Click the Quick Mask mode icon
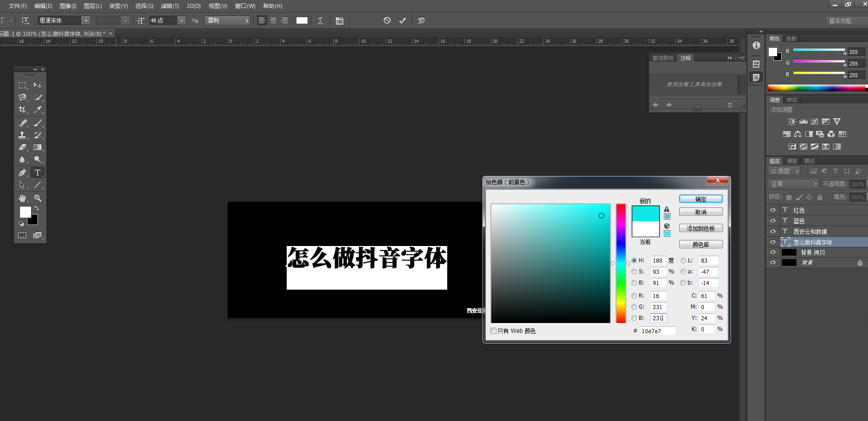Screen dimensions: 868x421 click(x=22, y=235)
